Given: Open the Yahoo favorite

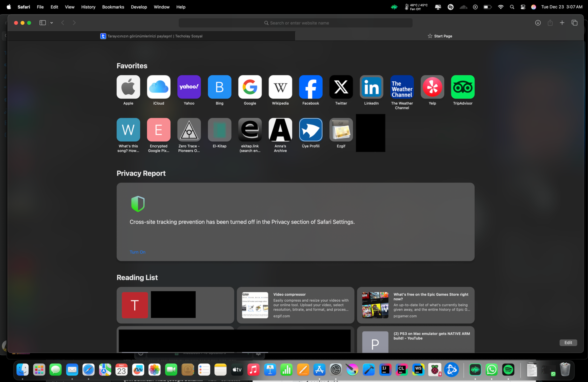Looking at the screenshot, I should [x=189, y=87].
